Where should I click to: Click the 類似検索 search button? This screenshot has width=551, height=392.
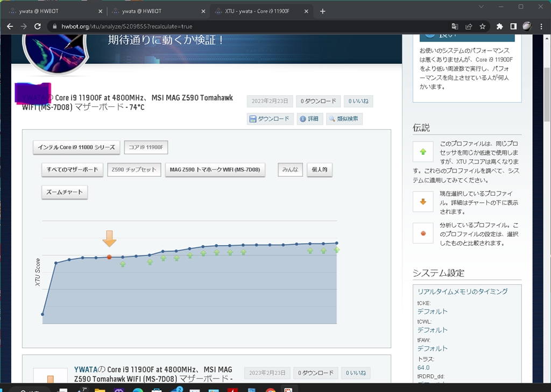coord(344,119)
